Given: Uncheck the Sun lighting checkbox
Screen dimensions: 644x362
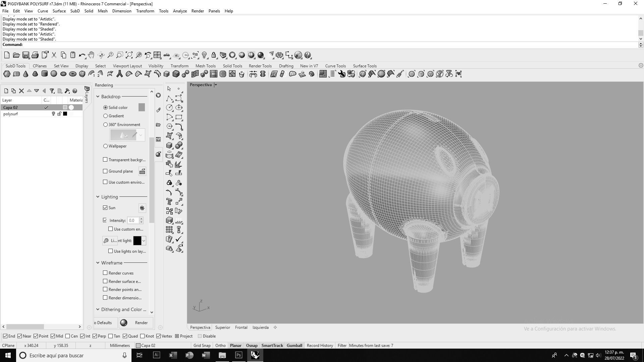Looking at the screenshot, I should [x=105, y=208].
